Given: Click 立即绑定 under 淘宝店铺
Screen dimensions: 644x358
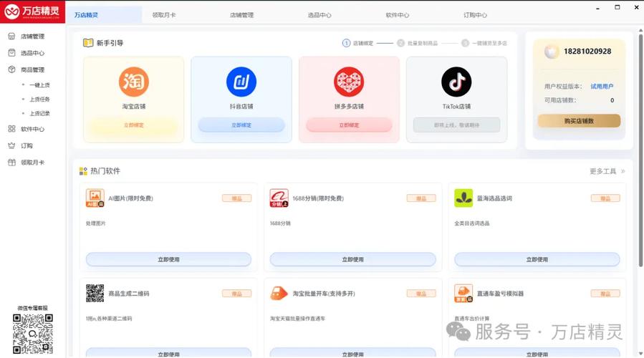Looking at the screenshot, I should 133,125.
